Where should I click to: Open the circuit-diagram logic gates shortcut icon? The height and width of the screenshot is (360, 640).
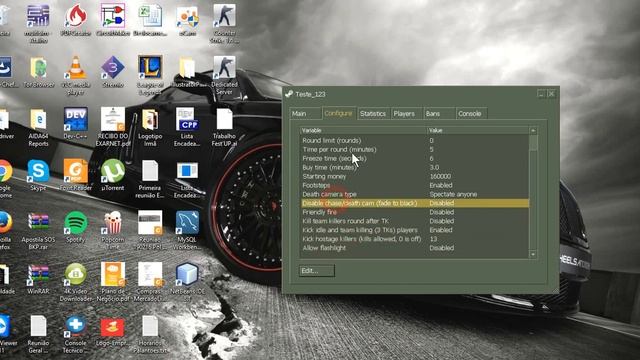point(113,20)
